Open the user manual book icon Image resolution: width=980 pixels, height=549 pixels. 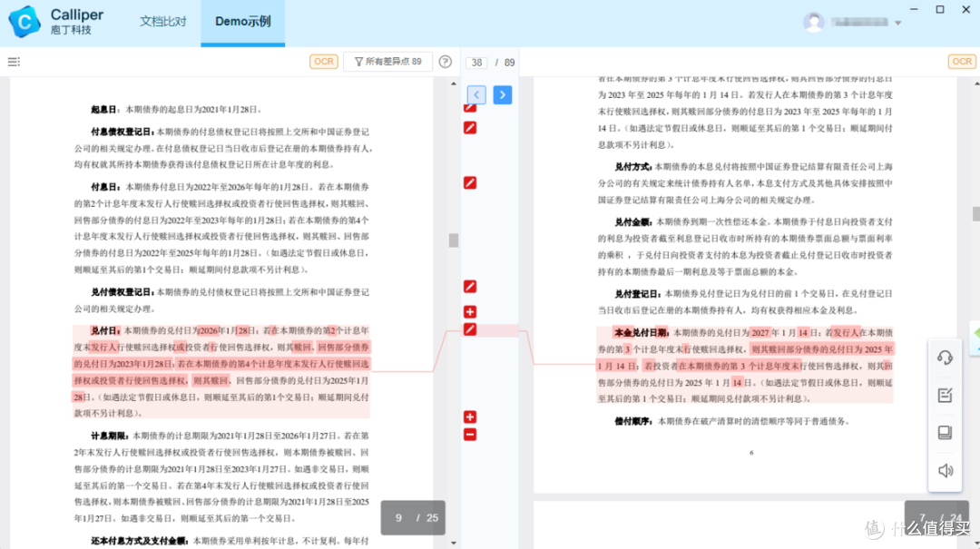click(945, 433)
